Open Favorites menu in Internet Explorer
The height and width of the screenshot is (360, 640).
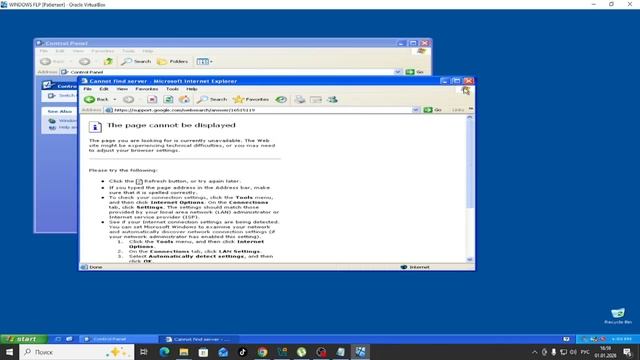(147, 89)
